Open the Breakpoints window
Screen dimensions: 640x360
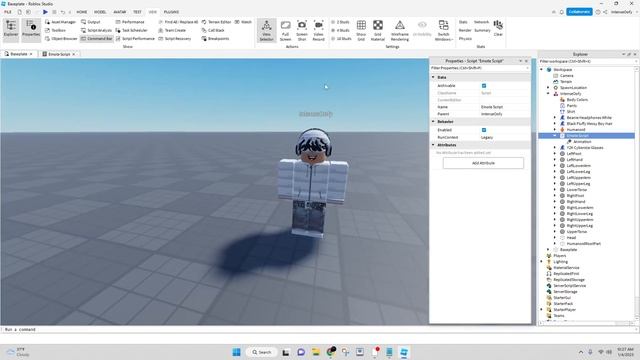tap(215, 38)
